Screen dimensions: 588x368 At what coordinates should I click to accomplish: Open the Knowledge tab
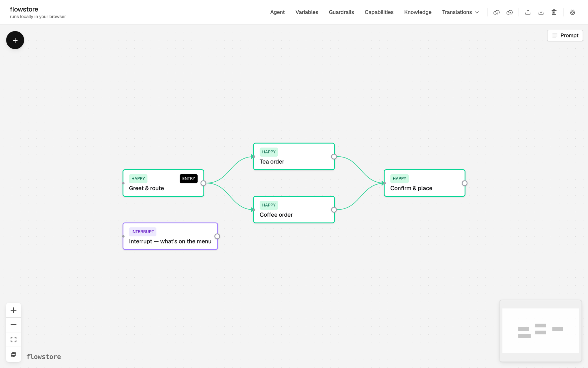tap(417, 12)
